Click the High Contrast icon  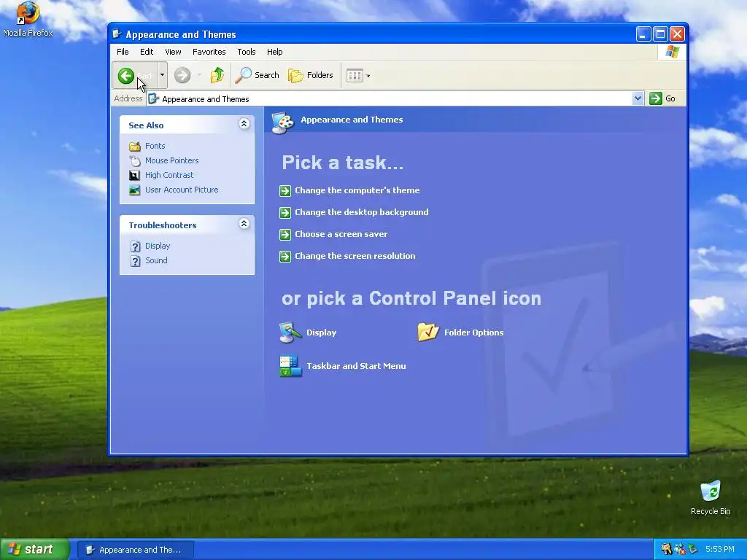(x=135, y=175)
